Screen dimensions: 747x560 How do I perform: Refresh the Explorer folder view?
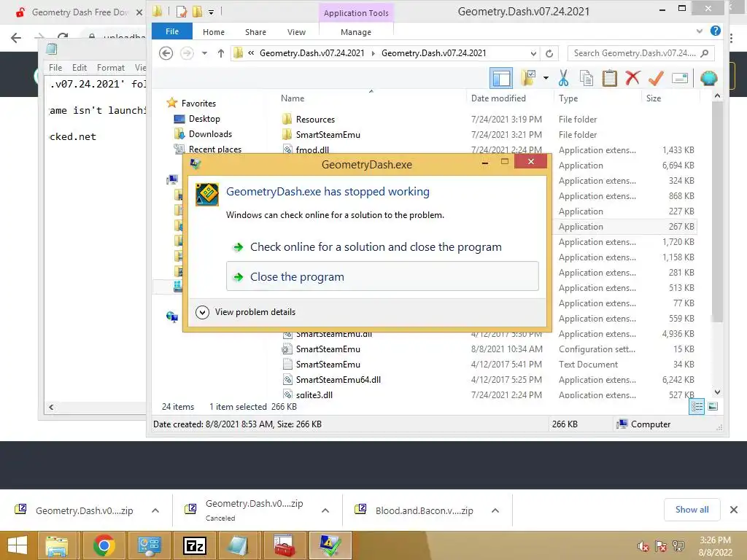point(549,53)
